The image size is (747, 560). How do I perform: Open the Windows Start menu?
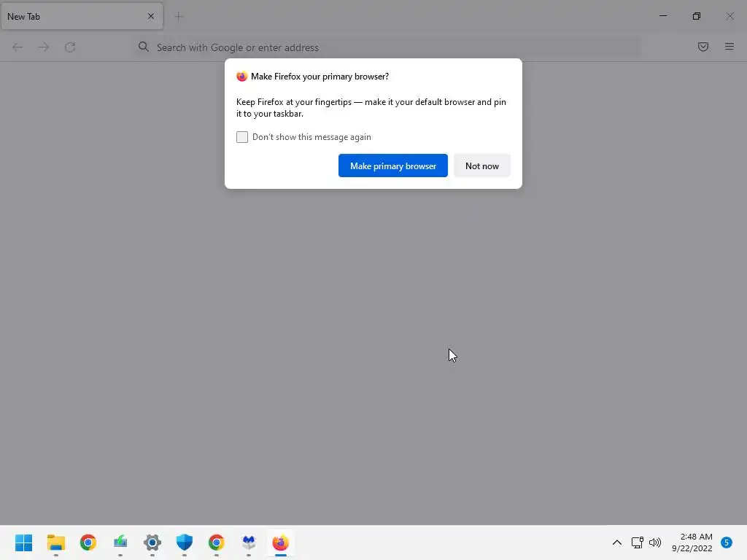[x=23, y=542]
